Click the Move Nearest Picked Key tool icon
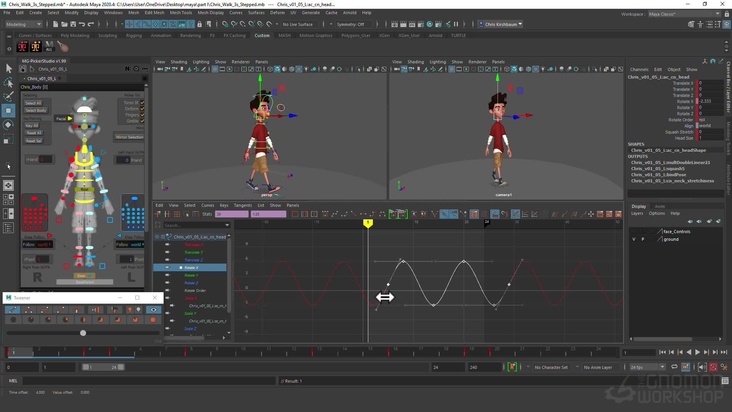This screenshot has width=732, height=412. (158, 214)
